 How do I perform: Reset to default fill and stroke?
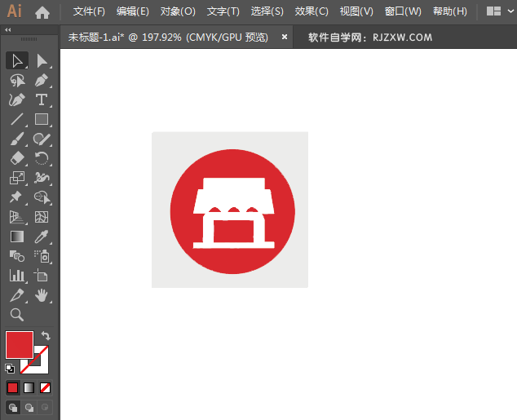point(10,369)
